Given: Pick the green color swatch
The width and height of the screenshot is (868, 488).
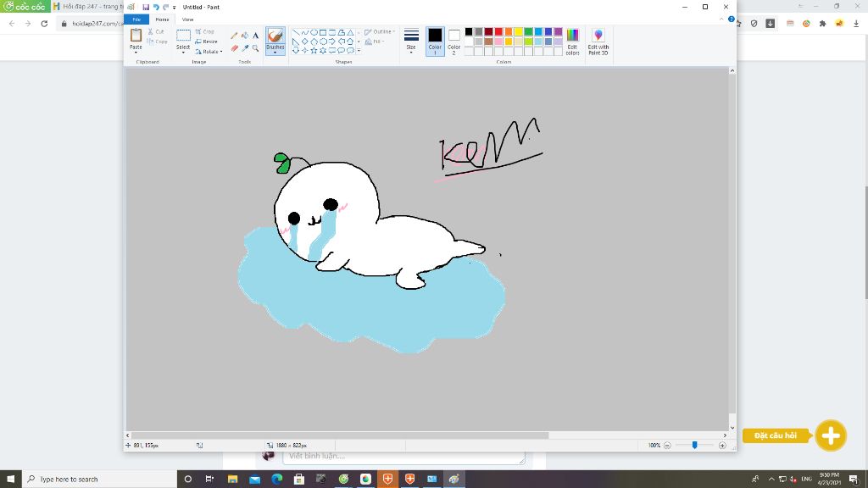Looking at the screenshot, I should [x=529, y=31].
